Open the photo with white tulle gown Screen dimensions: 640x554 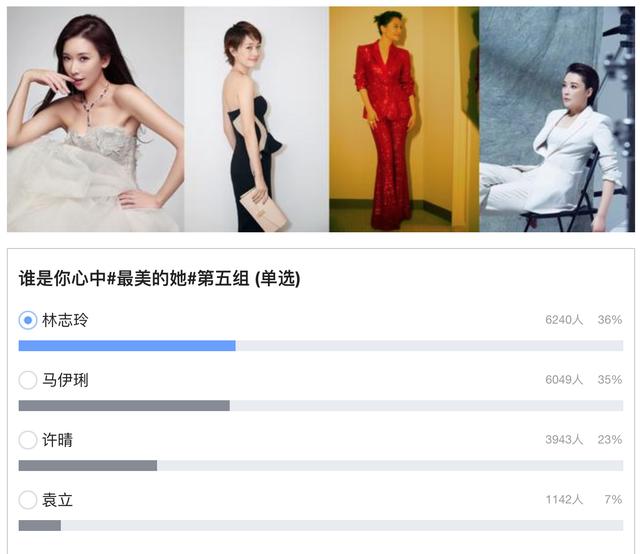pyautogui.click(x=96, y=119)
